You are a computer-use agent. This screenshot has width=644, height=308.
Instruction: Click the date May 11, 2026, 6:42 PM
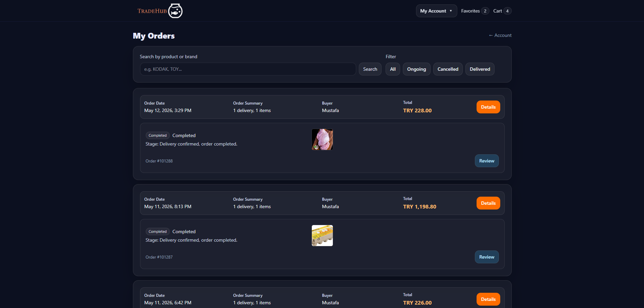[168, 303]
